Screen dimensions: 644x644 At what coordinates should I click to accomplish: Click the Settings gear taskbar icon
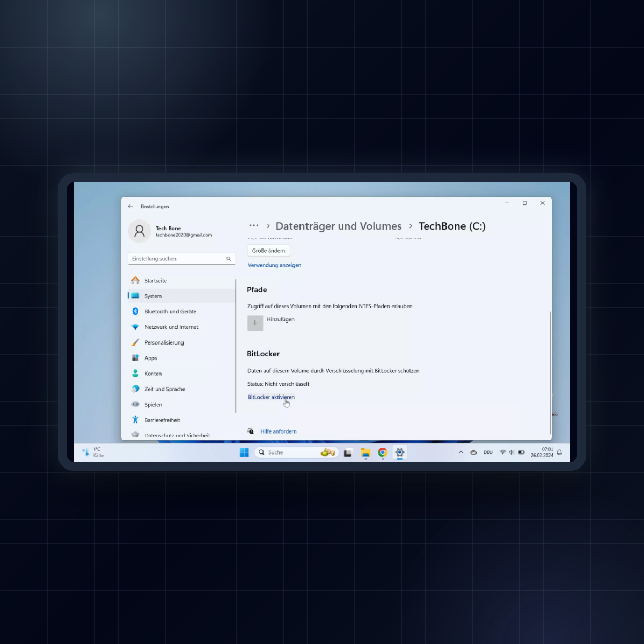click(x=400, y=452)
